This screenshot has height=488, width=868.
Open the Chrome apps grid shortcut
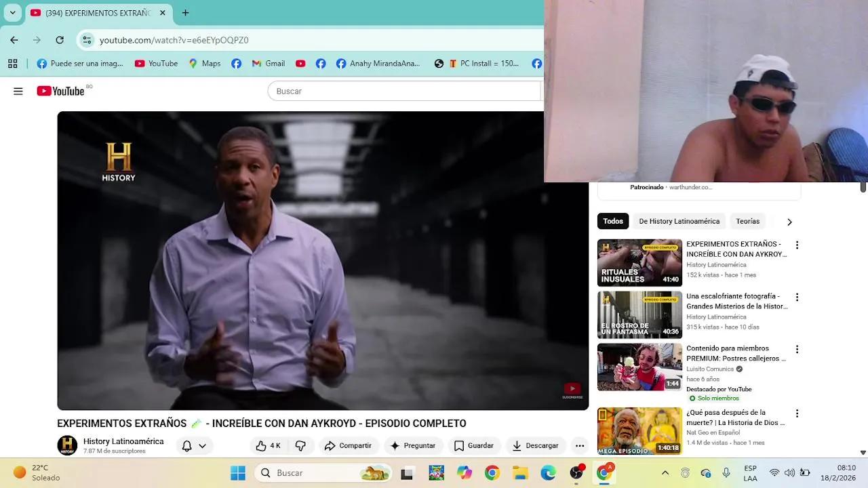[x=12, y=64]
